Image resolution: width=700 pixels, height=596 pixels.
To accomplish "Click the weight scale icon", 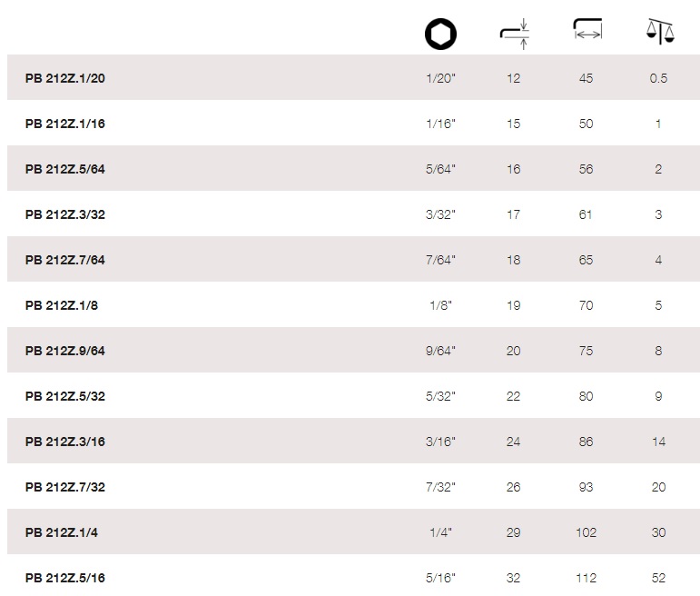I will (x=660, y=31).
